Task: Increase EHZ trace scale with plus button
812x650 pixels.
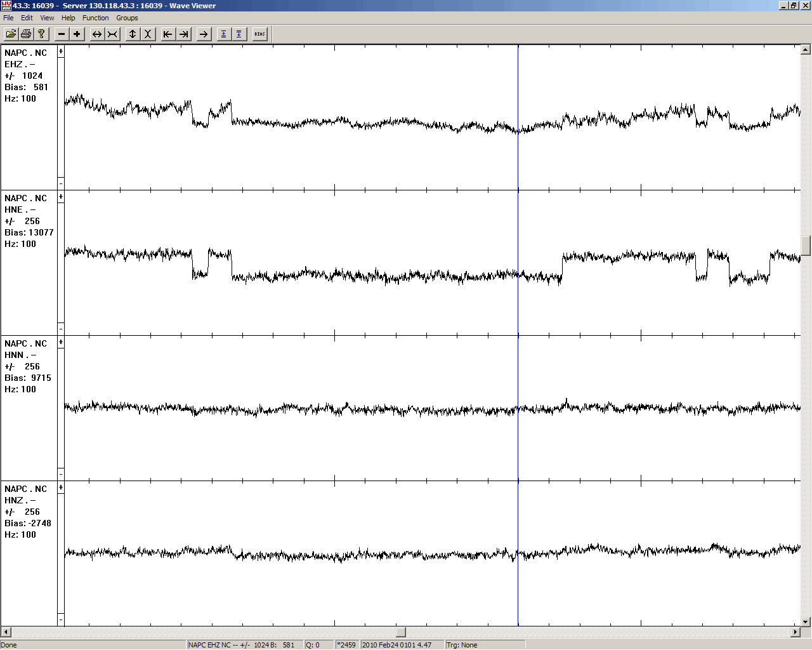Action: pos(61,52)
